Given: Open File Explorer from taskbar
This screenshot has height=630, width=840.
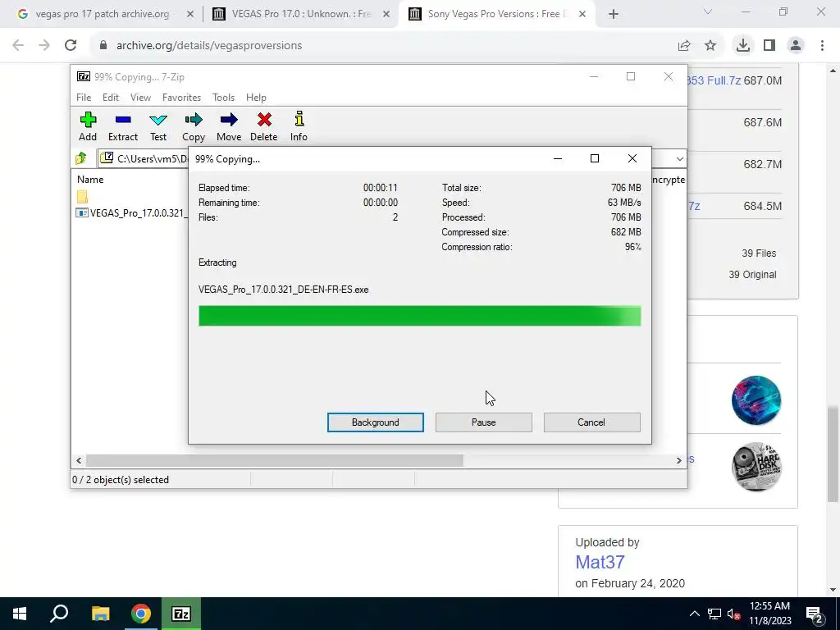Looking at the screenshot, I should [100, 614].
